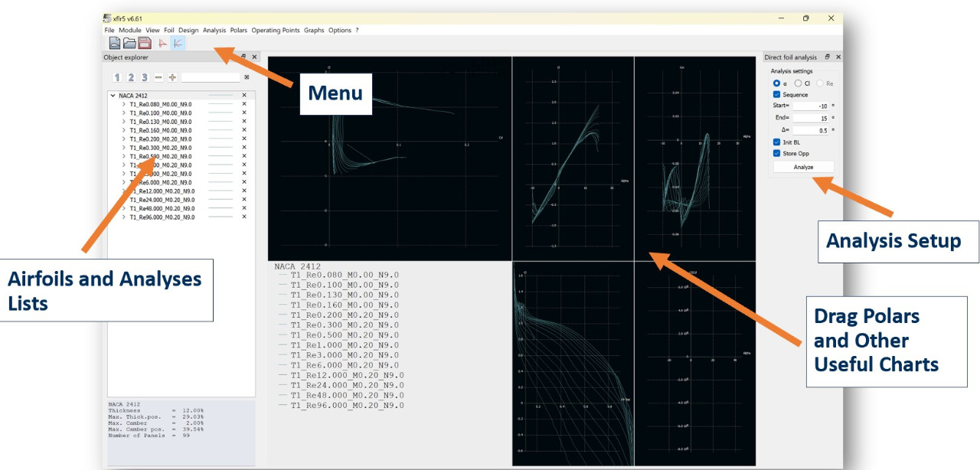Image resolution: width=980 pixels, height=470 pixels.
Task: Open the Operating Points menu
Action: click(276, 31)
